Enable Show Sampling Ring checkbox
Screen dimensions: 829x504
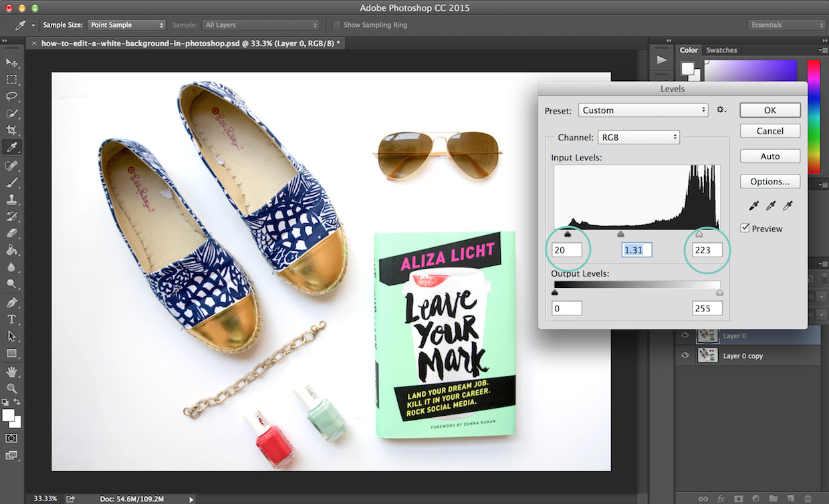point(337,25)
